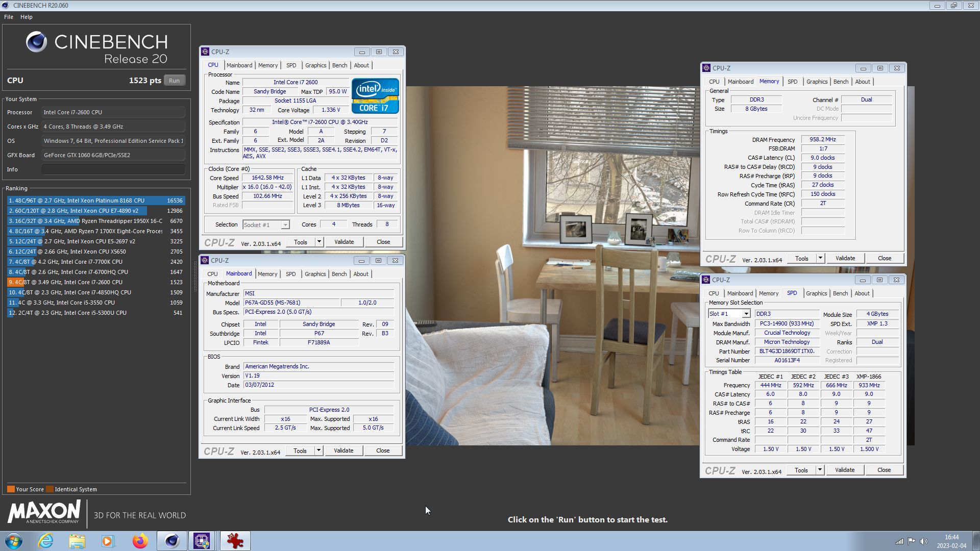Open the Windows Start menu orb

(14, 541)
